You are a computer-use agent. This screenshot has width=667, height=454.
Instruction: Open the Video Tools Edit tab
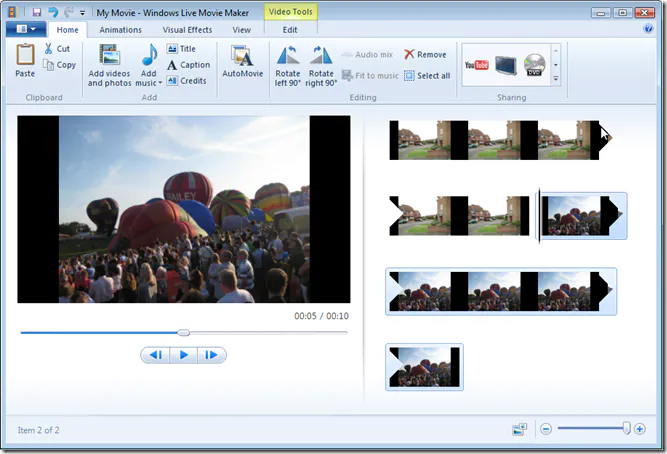coord(290,30)
